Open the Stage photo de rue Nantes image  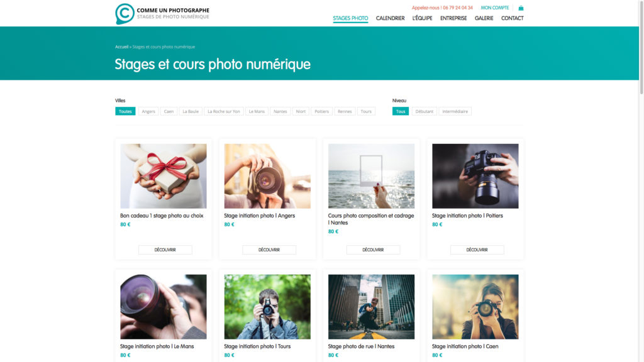pos(371,307)
